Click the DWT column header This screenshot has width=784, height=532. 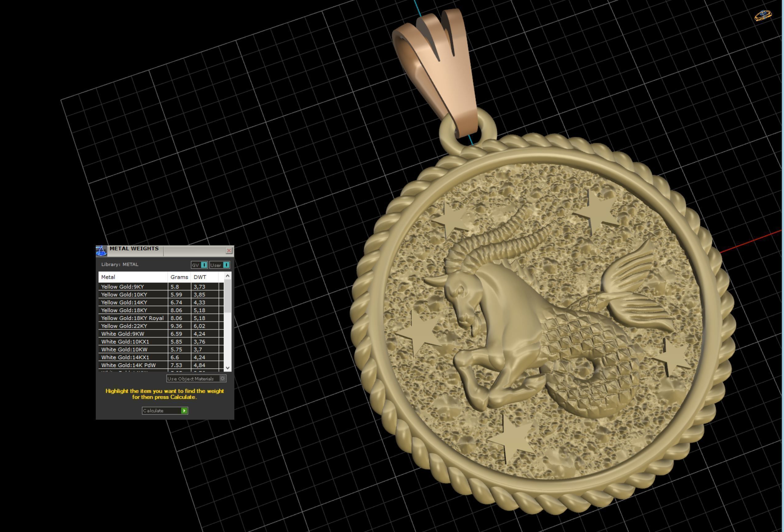[x=204, y=277]
